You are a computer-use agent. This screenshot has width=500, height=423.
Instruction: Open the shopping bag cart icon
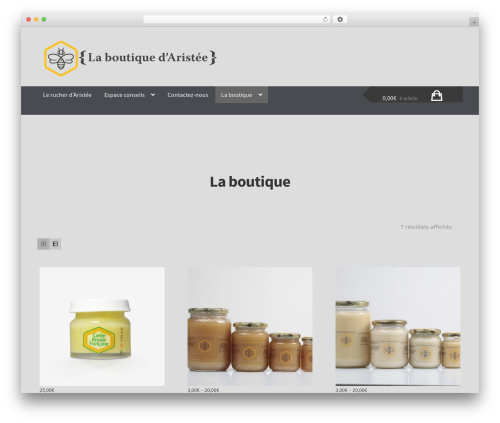436,96
